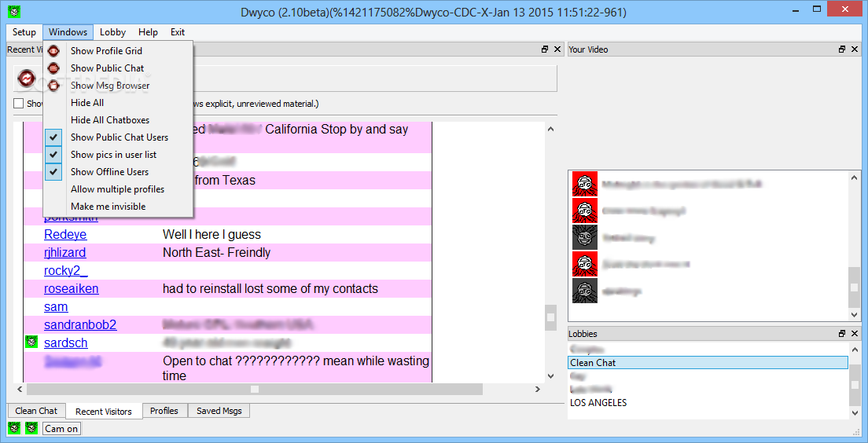Switch to the Clean Chat tab
Screen dimensions: 868x443
(x=36, y=410)
